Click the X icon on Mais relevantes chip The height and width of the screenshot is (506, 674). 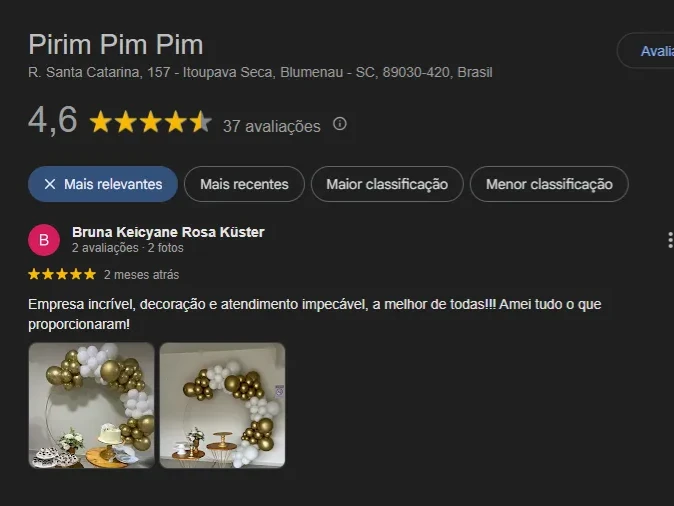coord(50,184)
